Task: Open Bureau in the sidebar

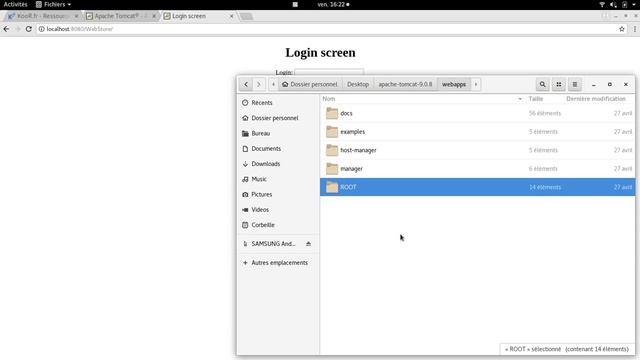Action: (x=278, y=133)
